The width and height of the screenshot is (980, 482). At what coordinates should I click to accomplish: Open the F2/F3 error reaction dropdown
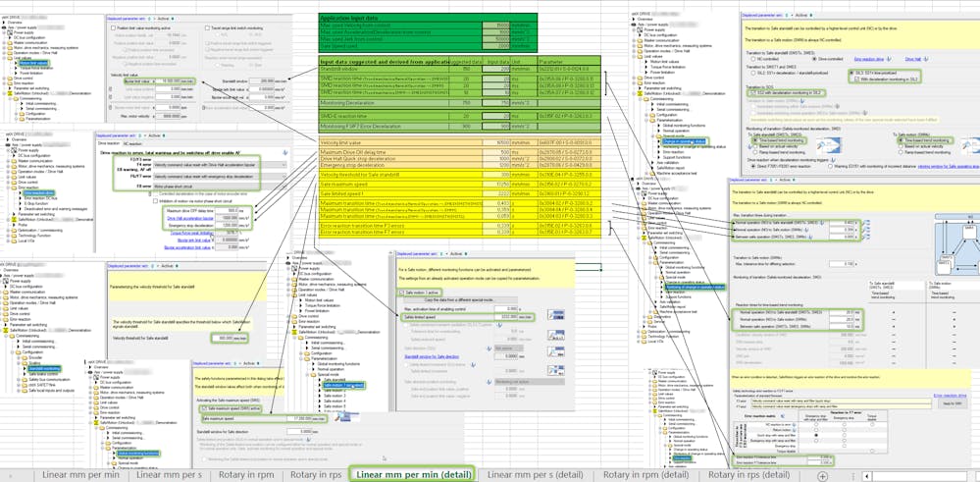point(220,165)
